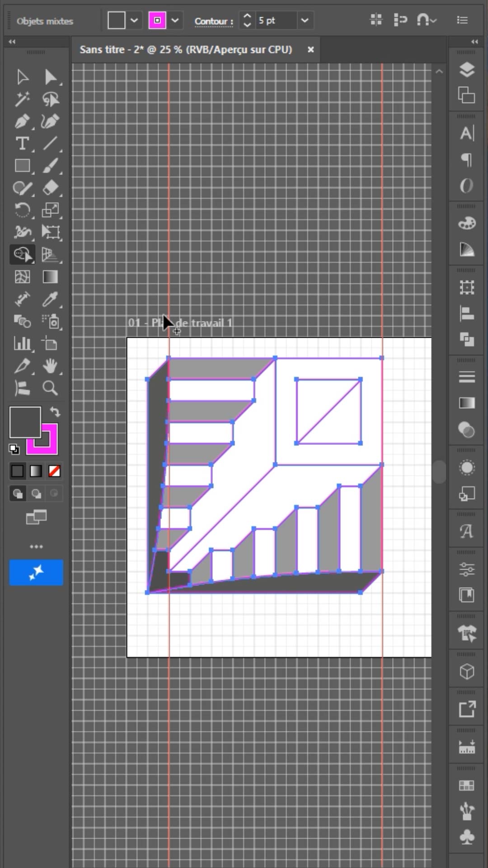Select the Mesh tool
Screen dimensions: 488x868
click(x=22, y=277)
